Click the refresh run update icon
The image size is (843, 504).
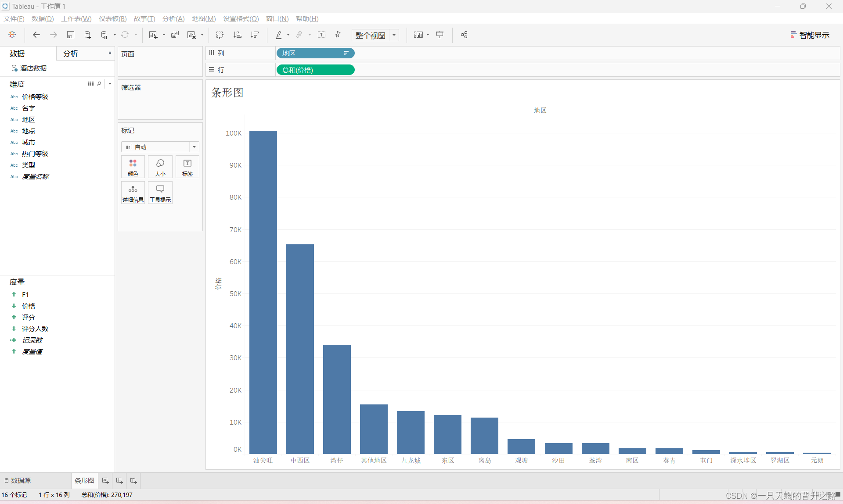[x=125, y=35]
